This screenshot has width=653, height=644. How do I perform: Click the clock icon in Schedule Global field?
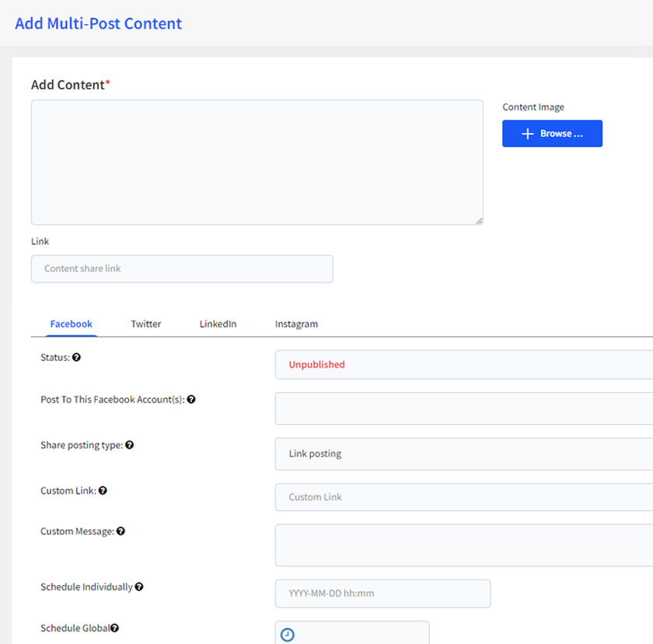point(288,635)
